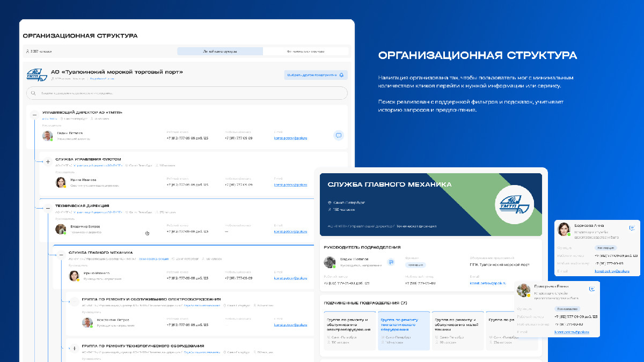Viewport: 644px width, 362px height.
Task: Expand Группа по ремонту технологического оборудования node
Action: 74,347
